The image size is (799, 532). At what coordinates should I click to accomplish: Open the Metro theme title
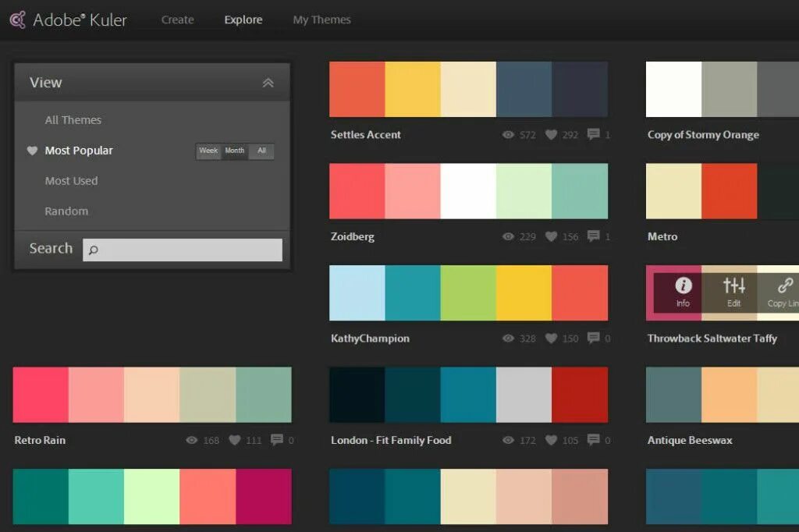(x=662, y=236)
